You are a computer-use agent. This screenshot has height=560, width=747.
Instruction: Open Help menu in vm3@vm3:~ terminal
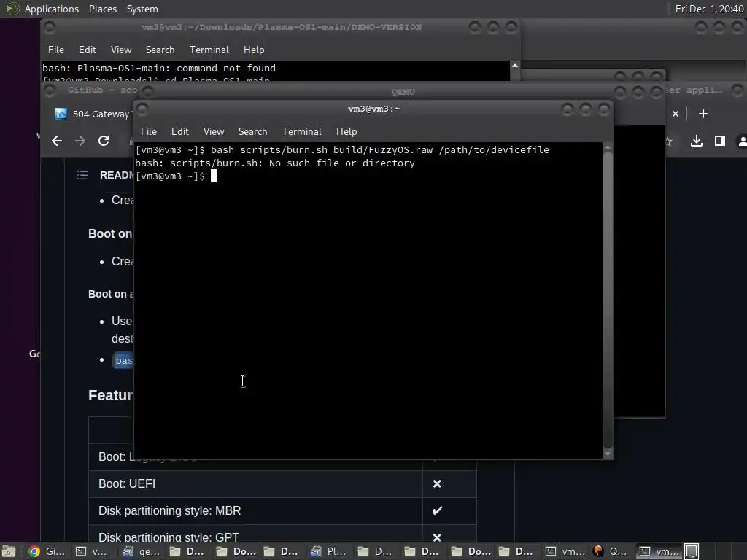click(347, 131)
